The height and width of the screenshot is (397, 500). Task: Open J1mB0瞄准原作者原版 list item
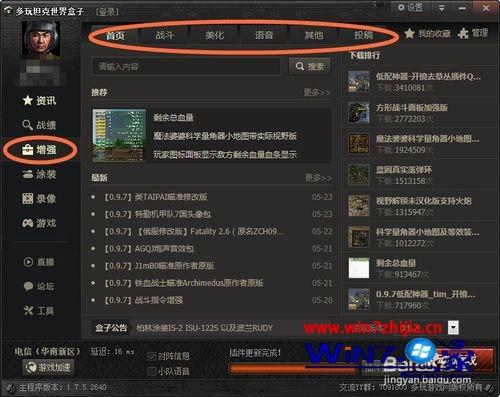[159, 266]
